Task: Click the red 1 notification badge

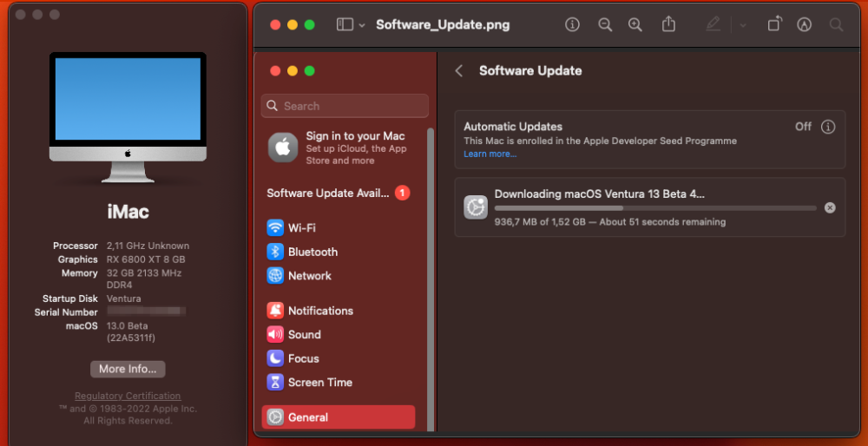Action: (403, 193)
